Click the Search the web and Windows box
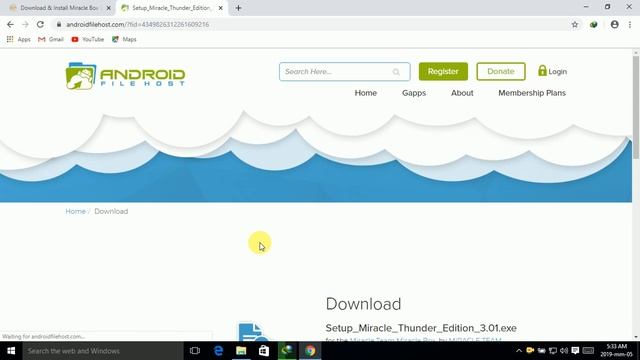The image size is (640, 360). (103, 351)
